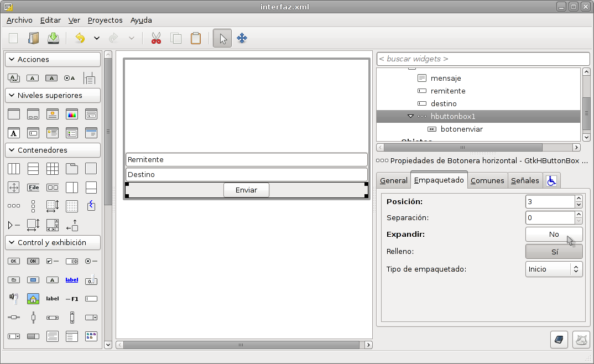Image resolution: width=594 pixels, height=364 pixels.
Task: Click the buscar widgets search field
Action: click(x=483, y=59)
